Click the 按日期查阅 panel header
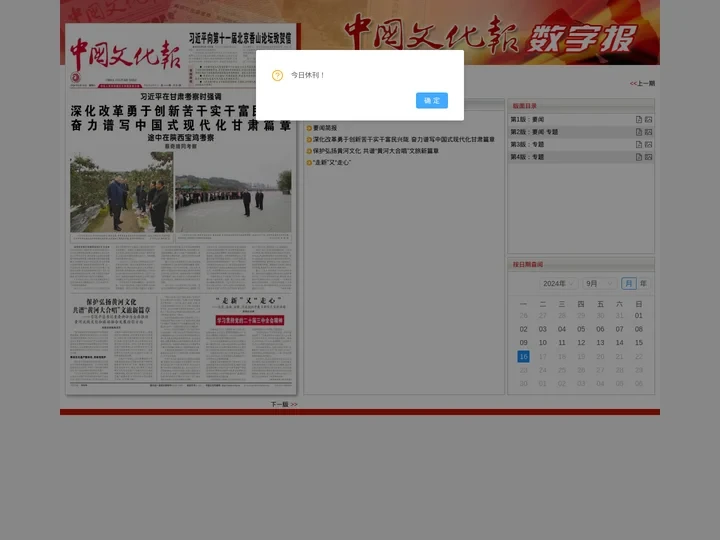Image resolution: width=720 pixels, height=540 pixels. coord(581,264)
